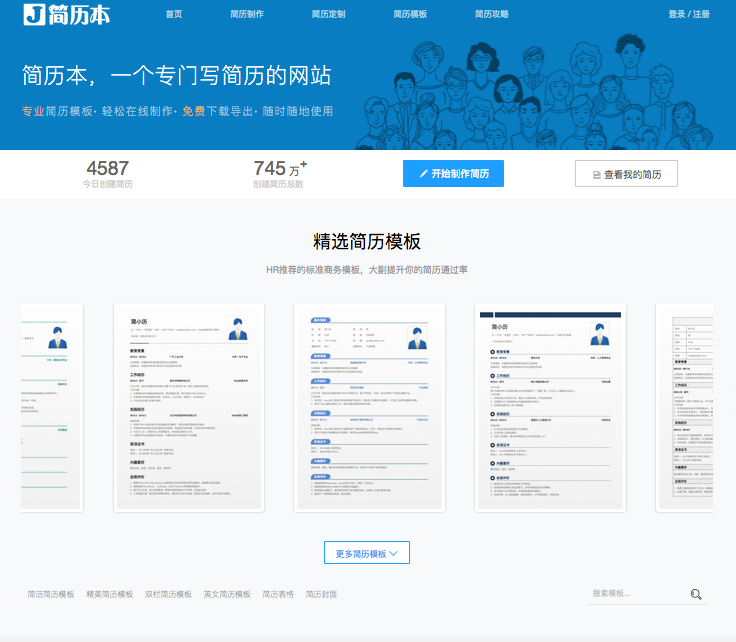Screen dimensions: 736x642
Task: Click the HR推荐的标准商务模板 subtitle
Action: click(367, 270)
